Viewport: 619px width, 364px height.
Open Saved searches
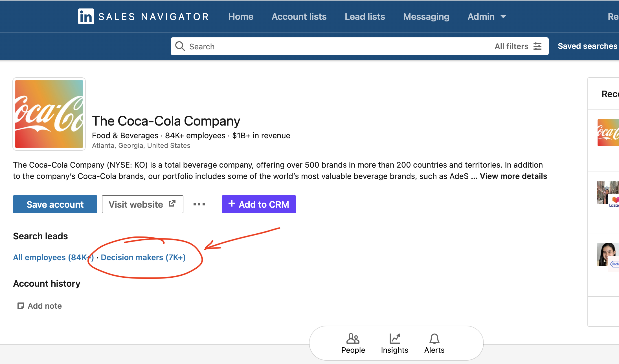click(588, 46)
